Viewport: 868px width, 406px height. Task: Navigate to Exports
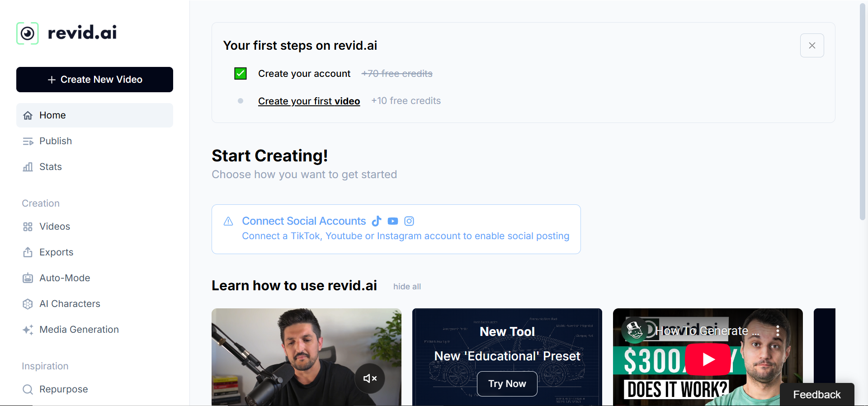94,252
